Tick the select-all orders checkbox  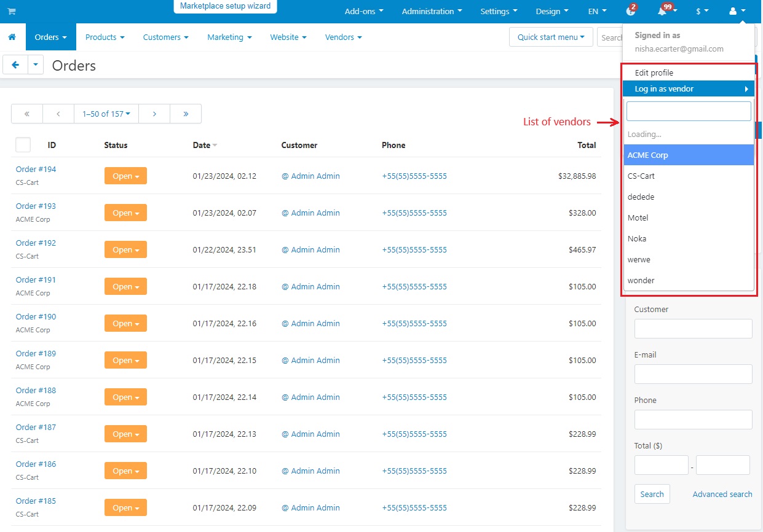[23, 144]
